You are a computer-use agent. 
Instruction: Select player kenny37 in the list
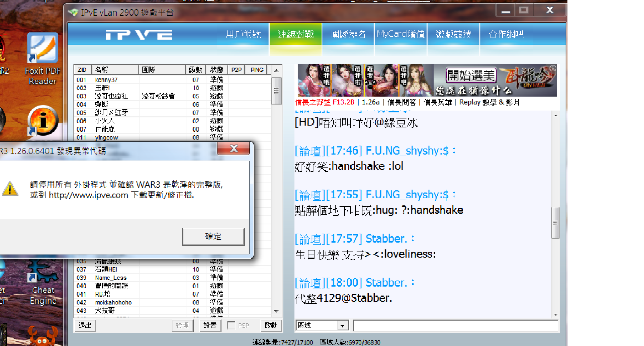coord(172,79)
